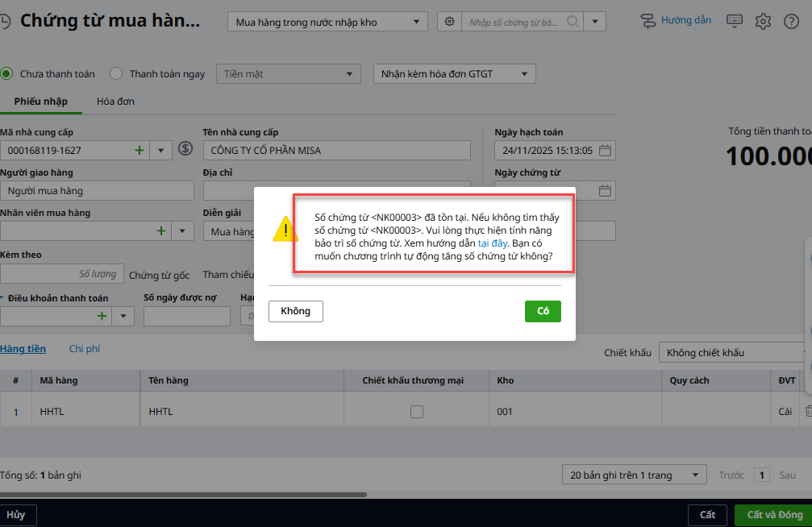Click the delete trash icon in row 1
This screenshot has height=527, width=812.
[x=809, y=411]
